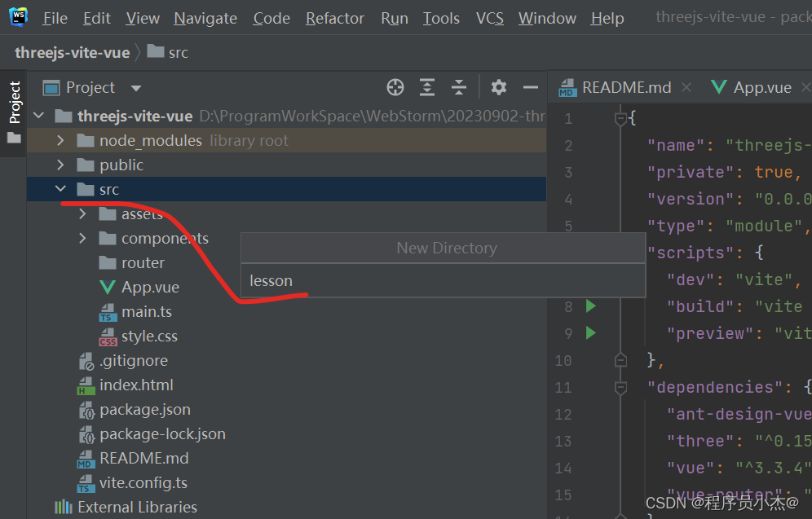The image size is (812, 519).
Task: Fold the dependencies block on line 11
Action: 620,387
